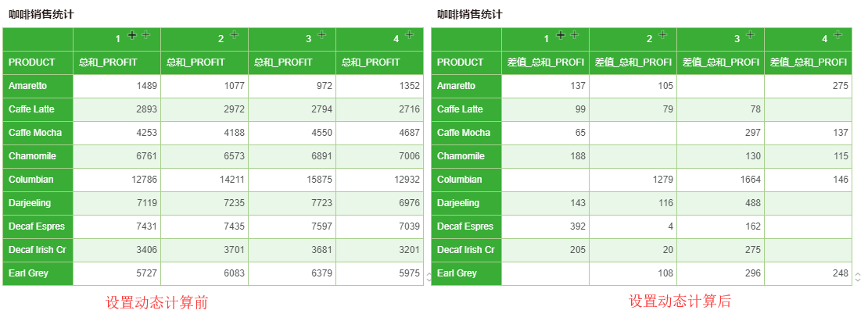Click plus icon in right table column 4 header

[838, 35]
